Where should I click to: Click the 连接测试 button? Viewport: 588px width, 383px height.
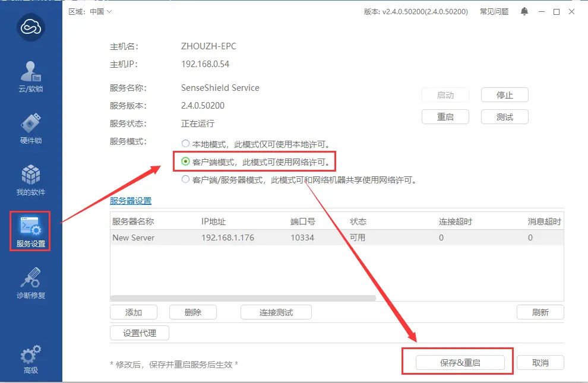276,312
